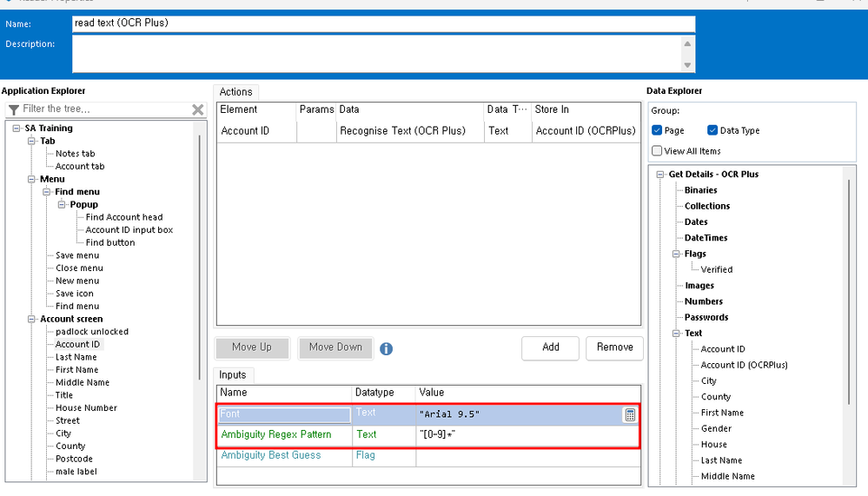The width and height of the screenshot is (868, 496).
Task: Click the Move Up button
Action: tap(252, 347)
